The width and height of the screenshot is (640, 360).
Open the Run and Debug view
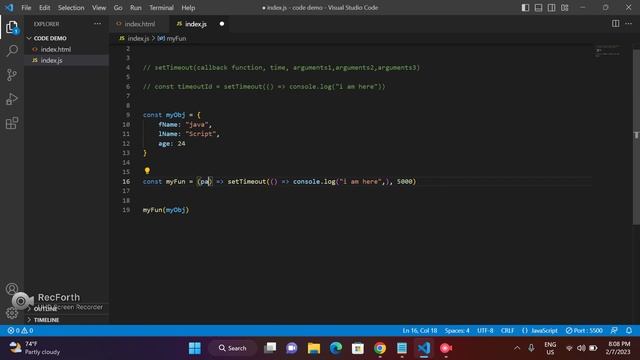click(x=12, y=99)
